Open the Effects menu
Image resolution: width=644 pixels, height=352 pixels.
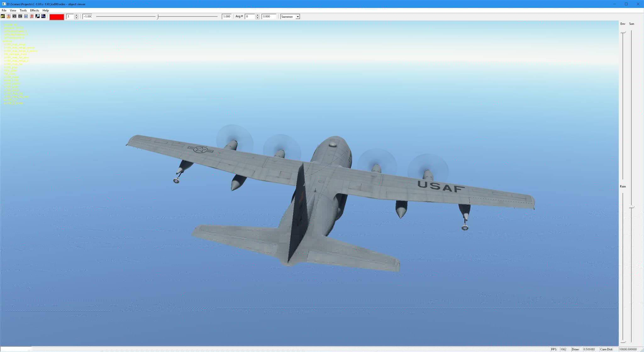coord(35,10)
